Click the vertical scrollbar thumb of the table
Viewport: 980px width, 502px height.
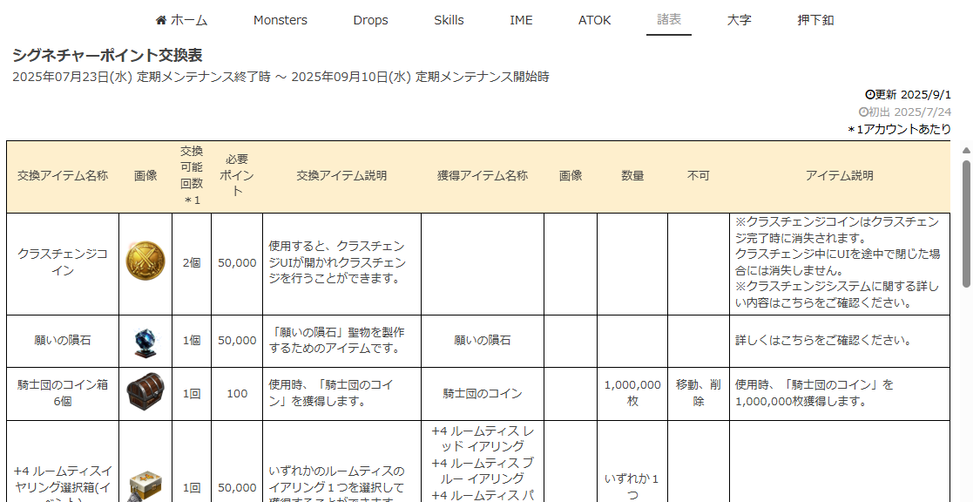point(966,224)
